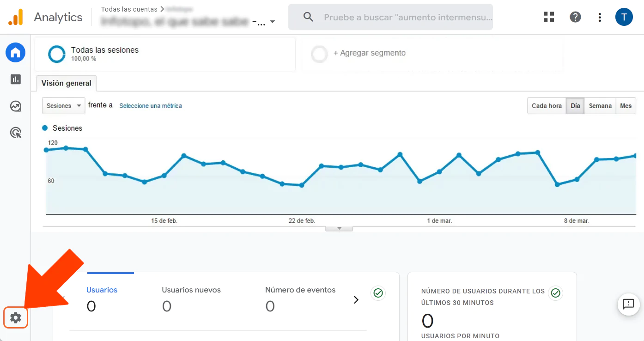The height and width of the screenshot is (341, 644).
Task: Open the three-dot options menu
Action: click(599, 17)
